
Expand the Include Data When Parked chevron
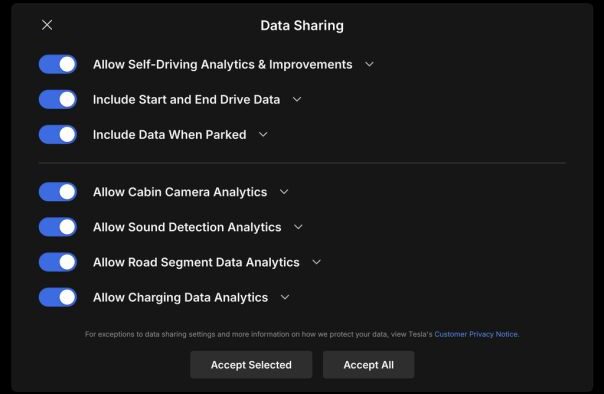(x=263, y=134)
